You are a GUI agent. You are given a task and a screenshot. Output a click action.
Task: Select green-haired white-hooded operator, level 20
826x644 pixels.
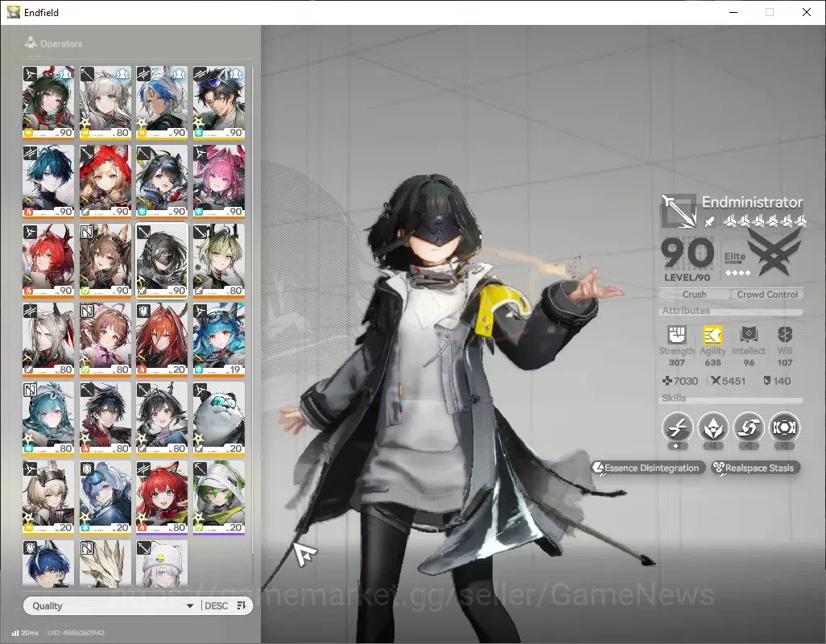coord(219,497)
